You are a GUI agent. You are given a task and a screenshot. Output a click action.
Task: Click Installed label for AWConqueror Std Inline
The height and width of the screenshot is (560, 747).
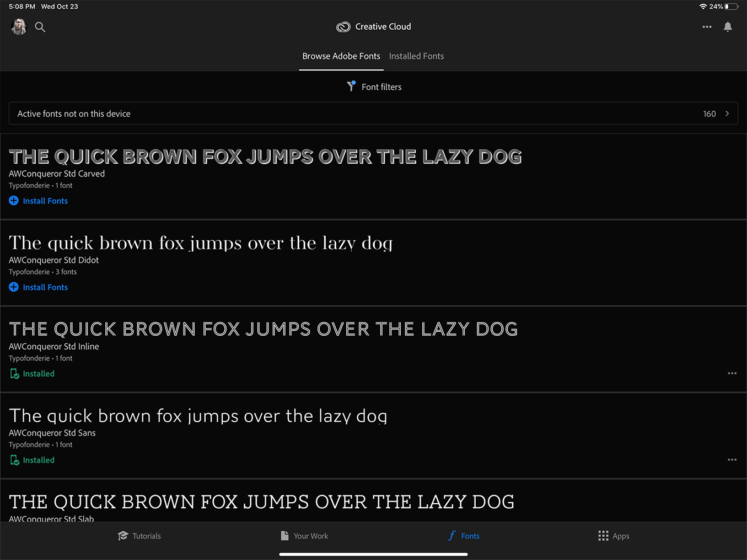point(39,374)
